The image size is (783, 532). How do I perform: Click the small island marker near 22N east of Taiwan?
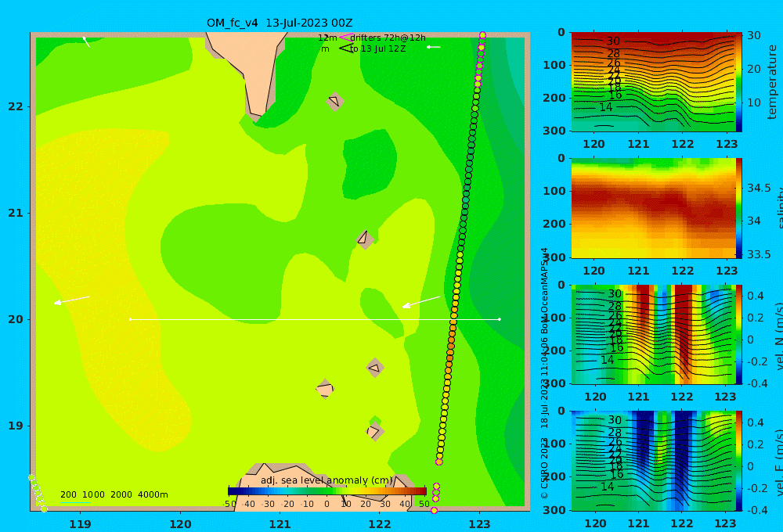point(334,101)
